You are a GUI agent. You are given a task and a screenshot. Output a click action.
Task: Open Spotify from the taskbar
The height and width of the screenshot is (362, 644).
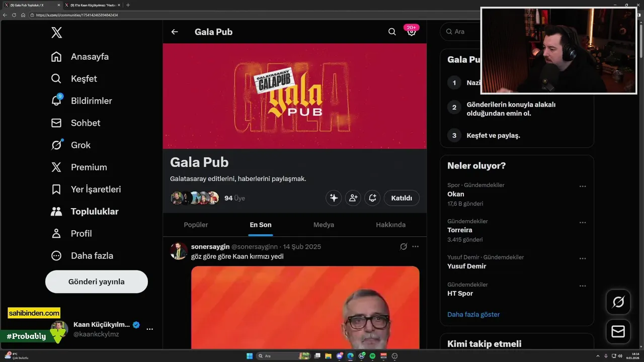372,356
